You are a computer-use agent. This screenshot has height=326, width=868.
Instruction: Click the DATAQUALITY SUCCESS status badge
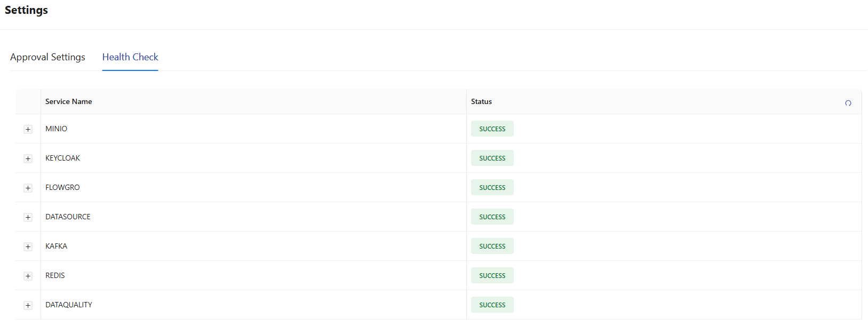click(x=492, y=305)
